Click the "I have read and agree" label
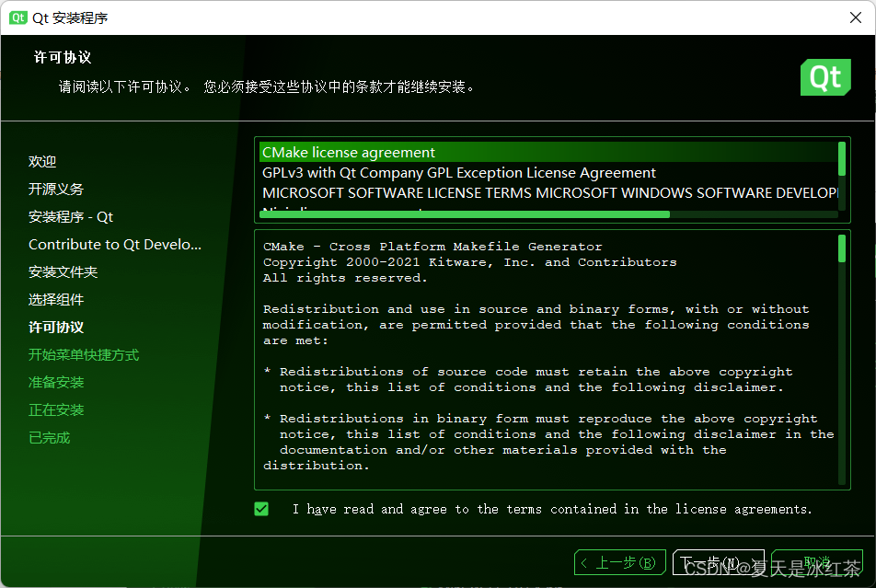Image resolution: width=876 pixels, height=588 pixels. (x=552, y=509)
